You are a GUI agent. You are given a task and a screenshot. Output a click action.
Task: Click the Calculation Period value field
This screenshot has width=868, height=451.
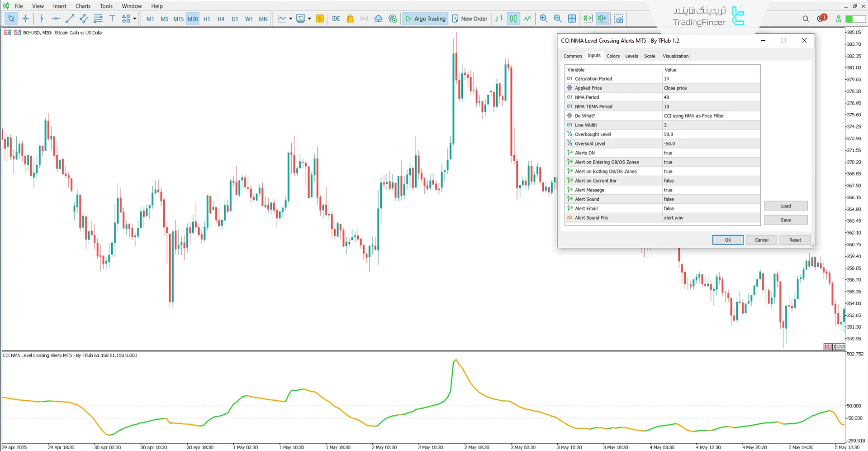pyautogui.click(x=711, y=79)
